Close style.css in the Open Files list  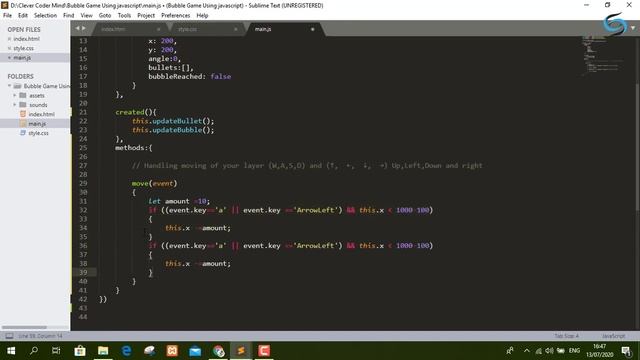9,48
